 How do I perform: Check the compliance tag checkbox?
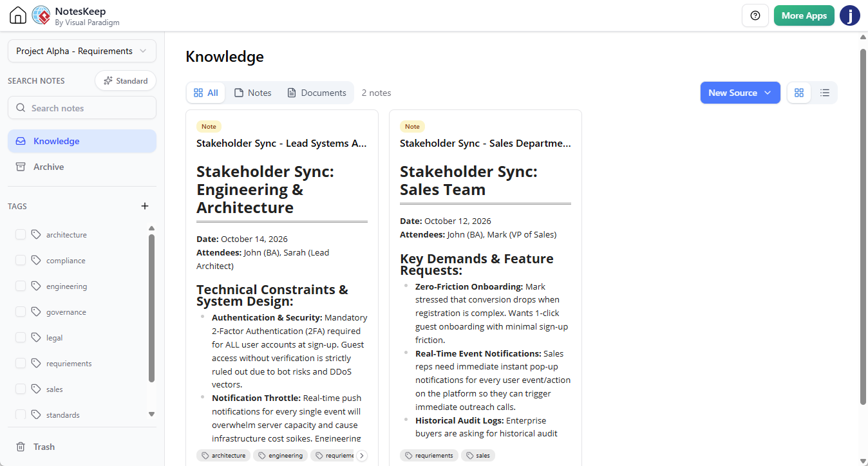coord(21,261)
